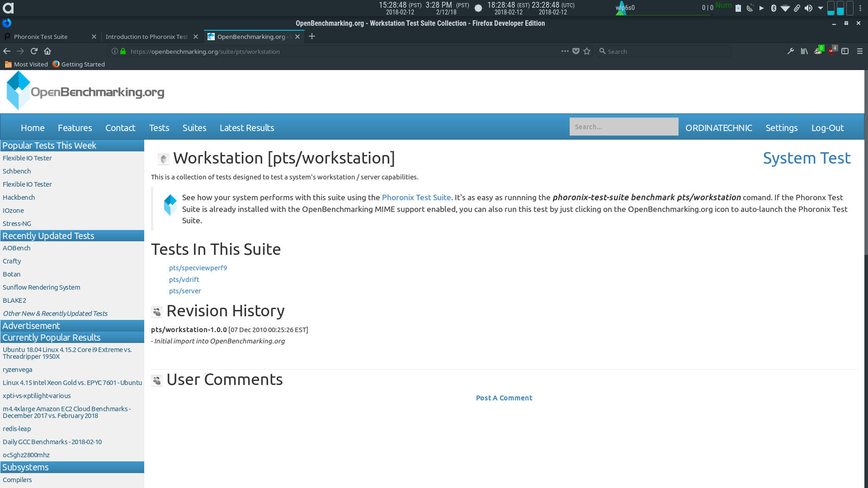Open the site Settings link
This screenshot has width=868, height=488.
point(782,128)
